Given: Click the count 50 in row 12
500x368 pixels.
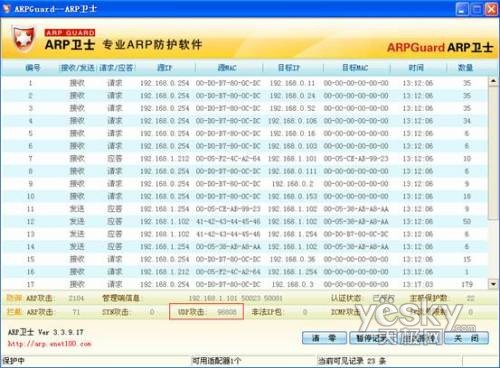Looking at the screenshot, I should 467,221.
